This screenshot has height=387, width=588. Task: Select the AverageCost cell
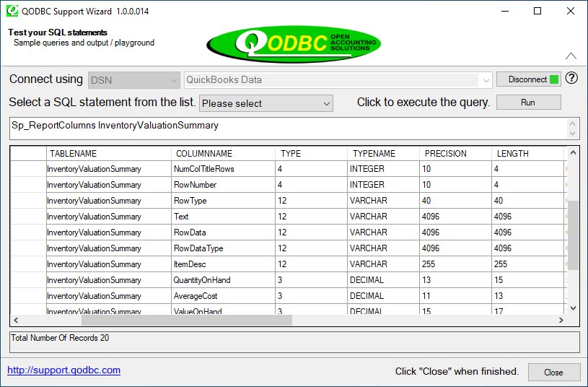click(223, 296)
